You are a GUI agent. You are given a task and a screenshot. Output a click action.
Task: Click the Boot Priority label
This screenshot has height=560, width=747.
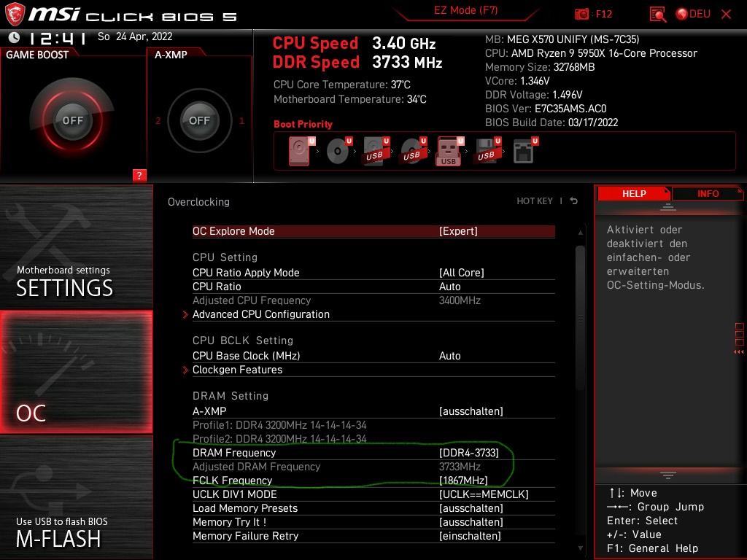303,124
